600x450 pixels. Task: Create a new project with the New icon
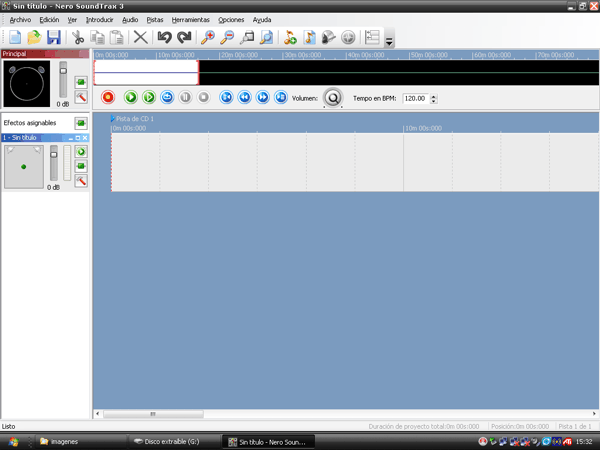point(15,38)
